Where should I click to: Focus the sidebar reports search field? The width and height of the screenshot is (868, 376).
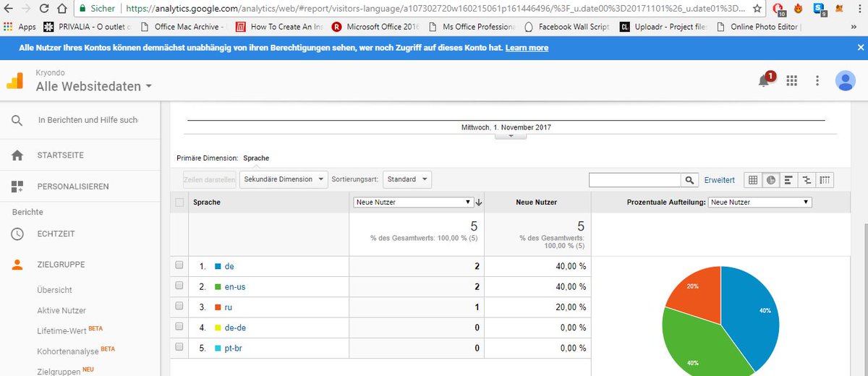click(88, 120)
